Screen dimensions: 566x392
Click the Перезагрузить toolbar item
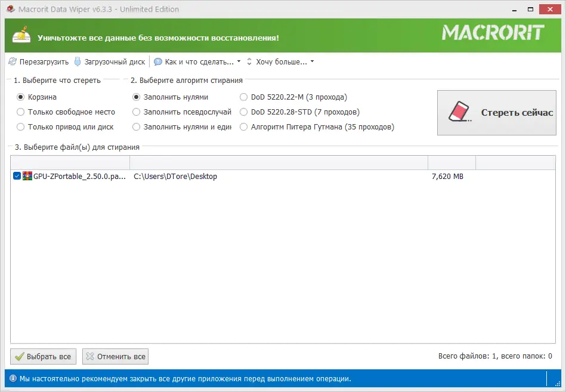(x=38, y=61)
